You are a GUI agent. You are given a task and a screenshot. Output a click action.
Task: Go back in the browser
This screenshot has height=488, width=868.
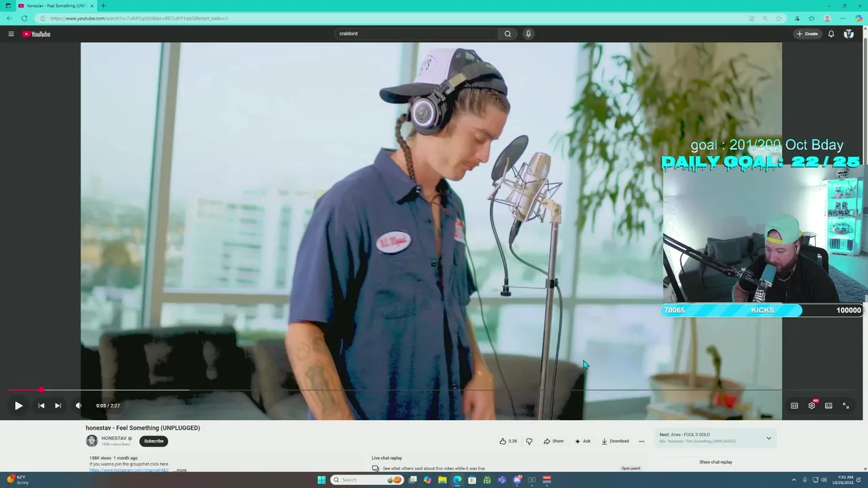click(x=9, y=18)
